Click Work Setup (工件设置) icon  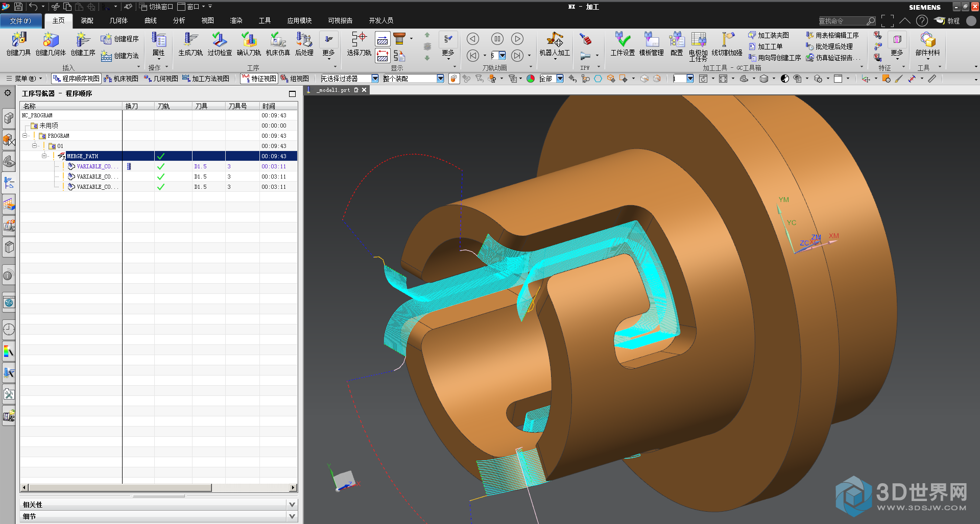point(623,44)
